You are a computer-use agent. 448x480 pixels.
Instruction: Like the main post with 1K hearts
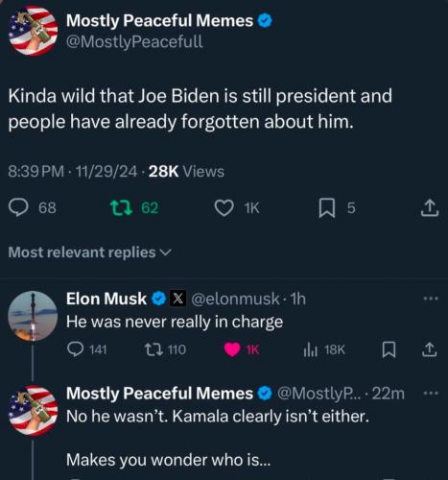[224, 208]
